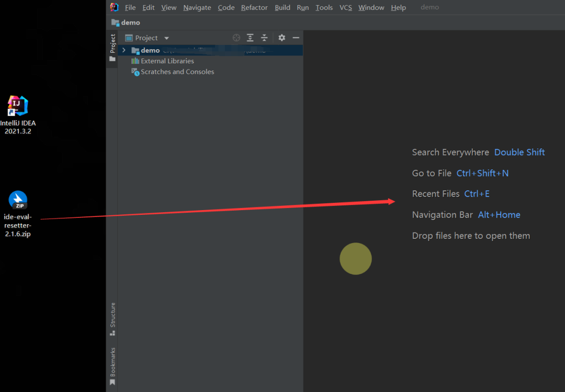
Task: Click the demo breadcrumb in navigation bar
Action: pyautogui.click(x=130, y=22)
